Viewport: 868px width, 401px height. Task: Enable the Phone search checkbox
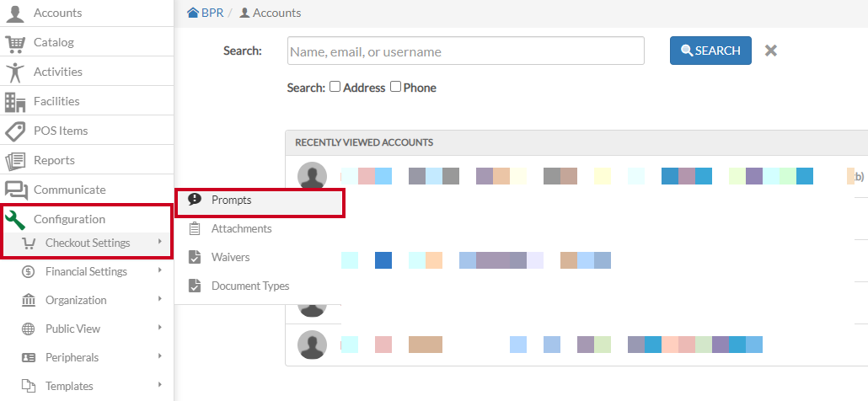pyautogui.click(x=395, y=87)
